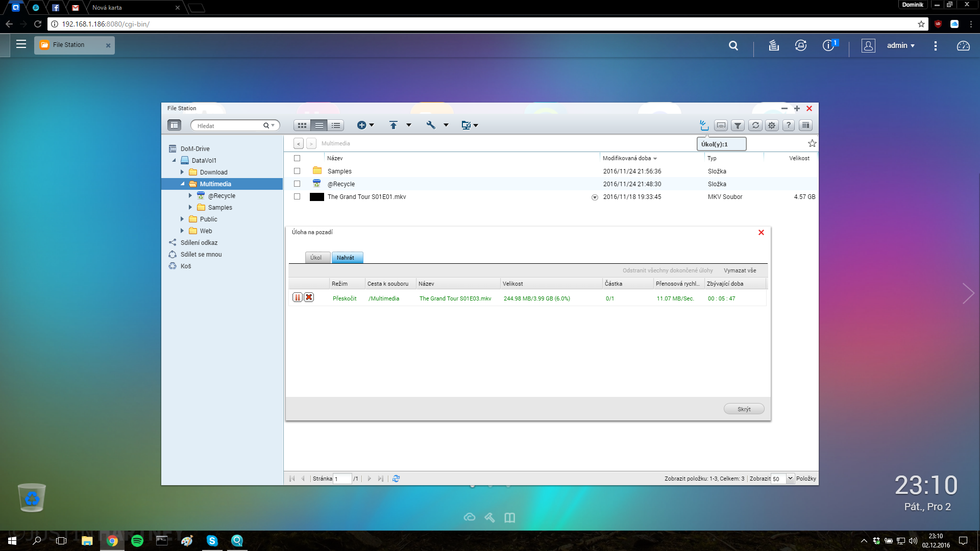Add Multimedia folder to favorites star
Screen dimensions: 980x551
click(x=812, y=143)
